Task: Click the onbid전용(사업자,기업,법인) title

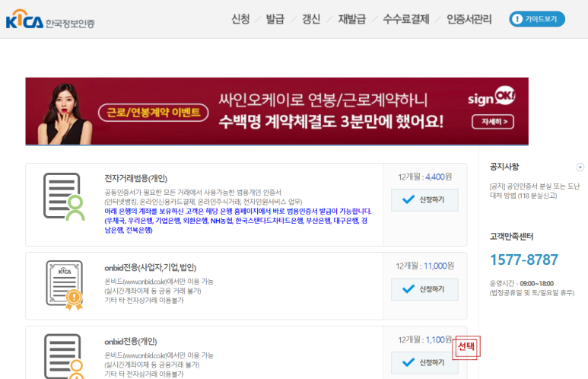Action: pos(150,268)
